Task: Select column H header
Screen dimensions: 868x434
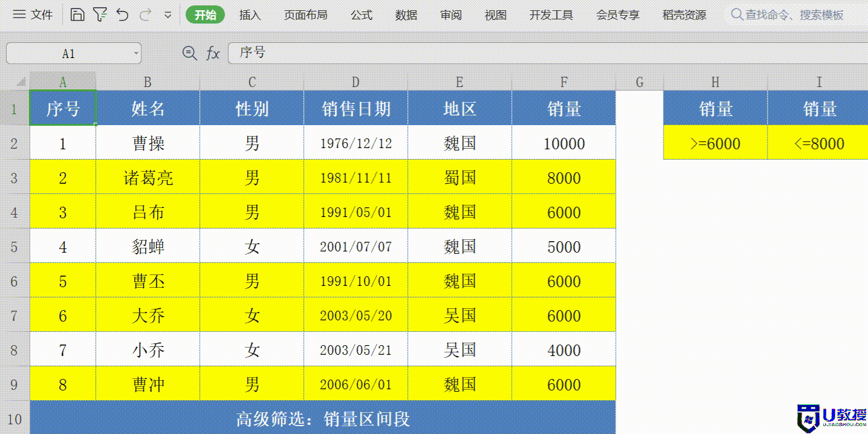Action: point(716,82)
